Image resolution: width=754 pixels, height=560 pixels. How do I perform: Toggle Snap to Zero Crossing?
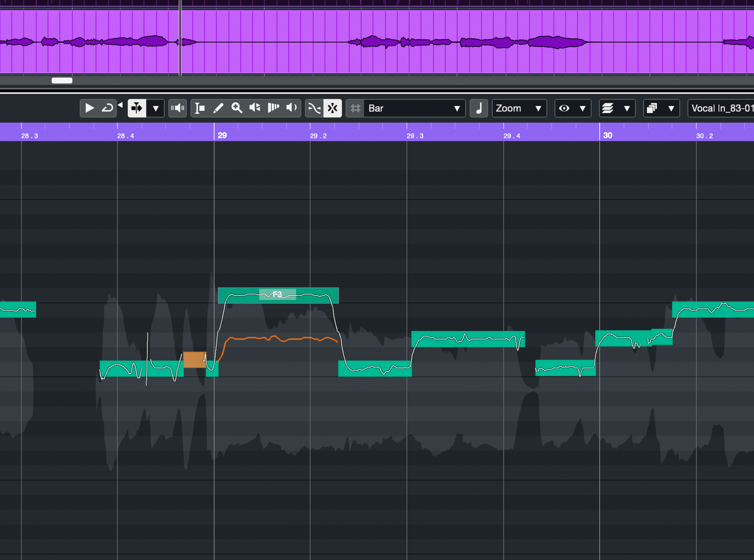tap(314, 108)
